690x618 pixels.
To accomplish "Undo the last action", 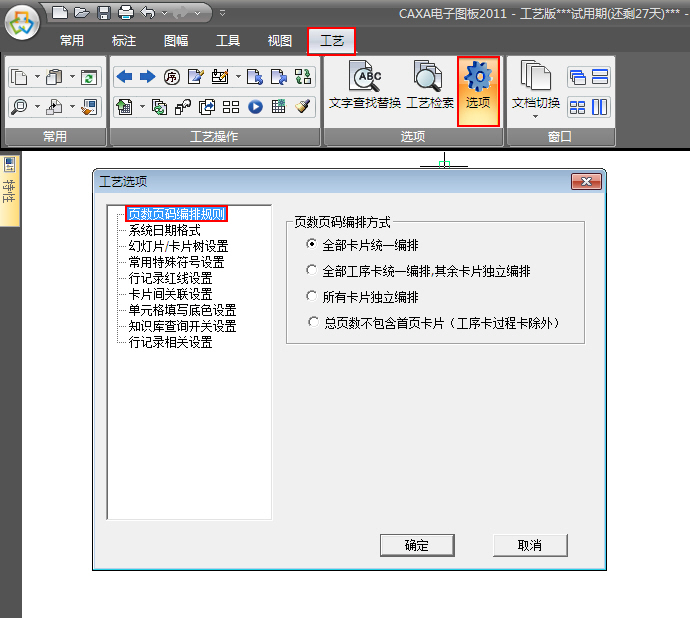I will 147,13.
